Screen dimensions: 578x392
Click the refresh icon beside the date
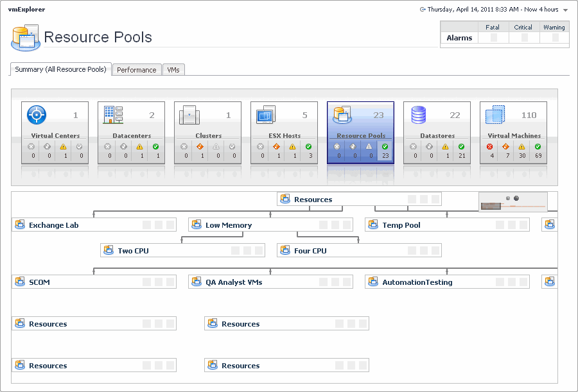coord(423,10)
